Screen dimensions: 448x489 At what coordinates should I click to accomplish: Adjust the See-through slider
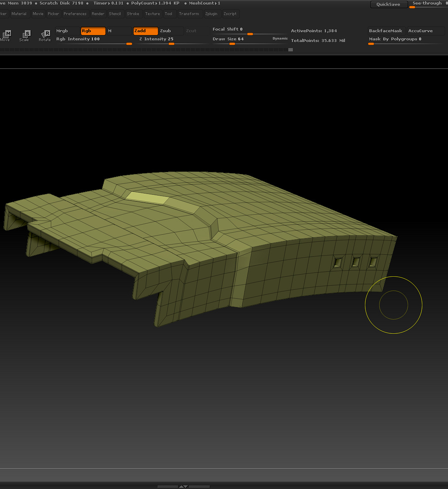(x=429, y=4)
